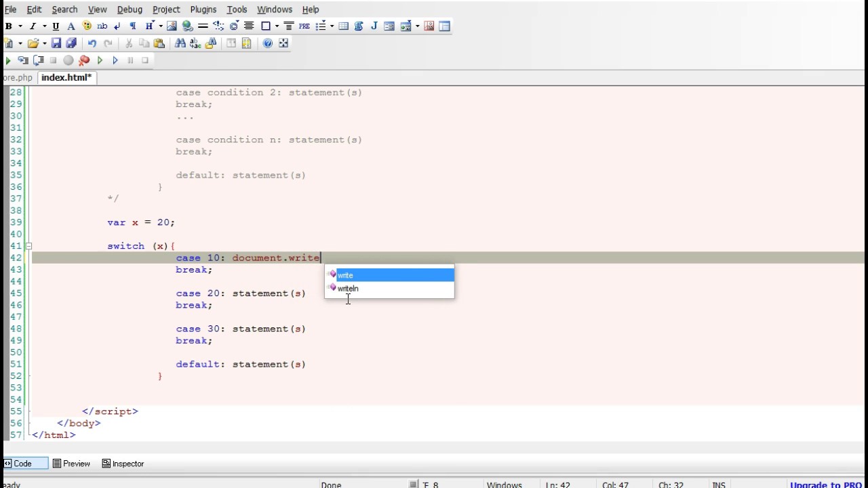The image size is (868, 488).
Task: Open the View menu
Action: click(x=98, y=9)
